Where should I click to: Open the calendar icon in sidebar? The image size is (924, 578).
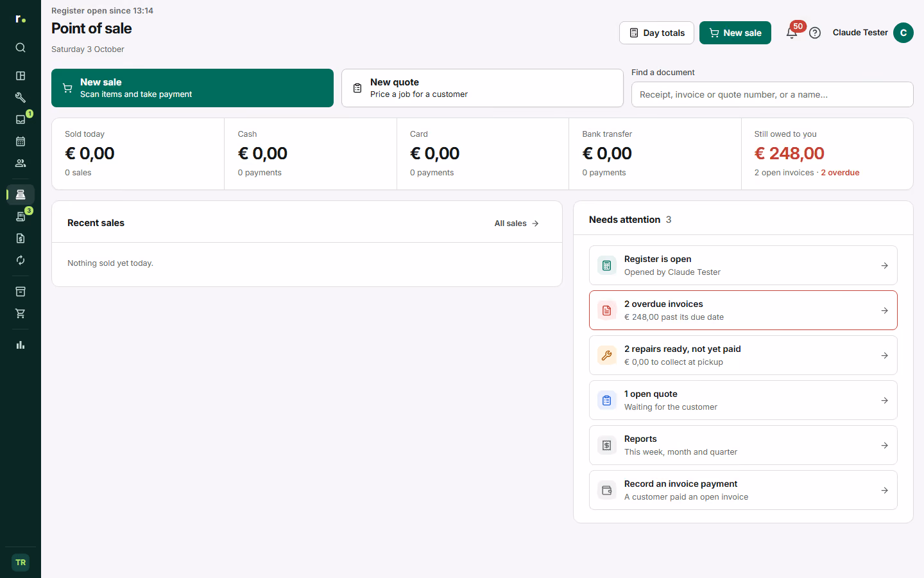(x=21, y=141)
